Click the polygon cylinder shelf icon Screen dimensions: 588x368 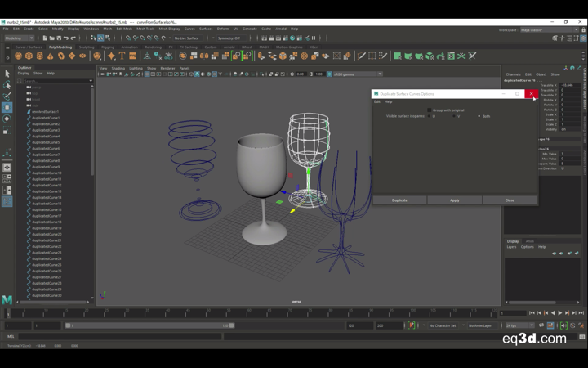pos(40,56)
